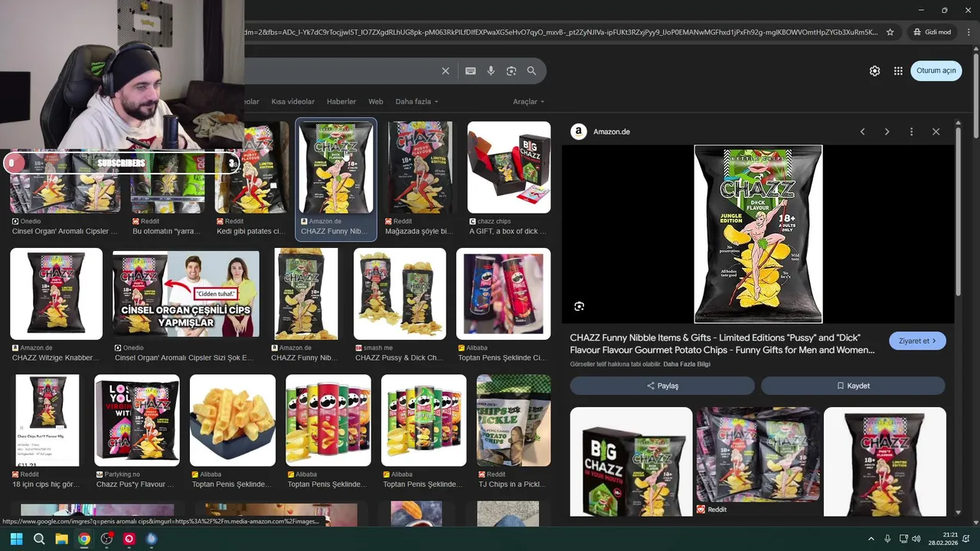This screenshot has width=980, height=551.
Task: Clear the search box with the X icon
Action: 446,71
